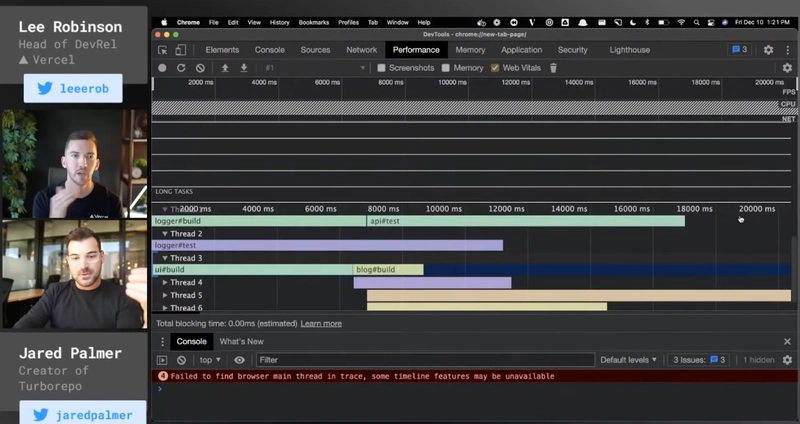800x424 pixels.
Task: Select the ui#build task bar
Action: 253,269
